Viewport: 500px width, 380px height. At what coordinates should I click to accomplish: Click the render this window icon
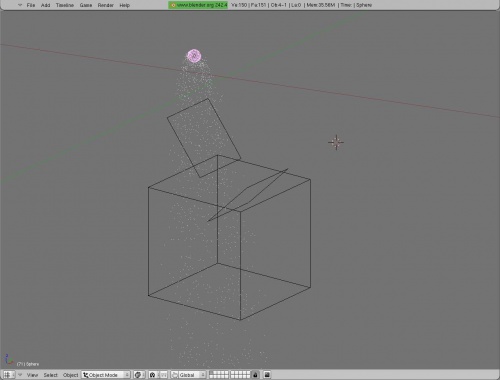pos(267,375)
